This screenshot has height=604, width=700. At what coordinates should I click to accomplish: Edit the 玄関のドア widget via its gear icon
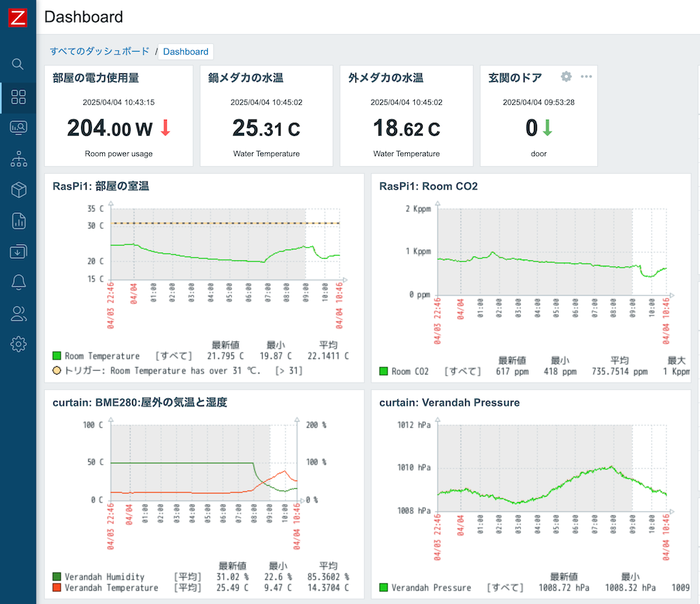[566, 77]
